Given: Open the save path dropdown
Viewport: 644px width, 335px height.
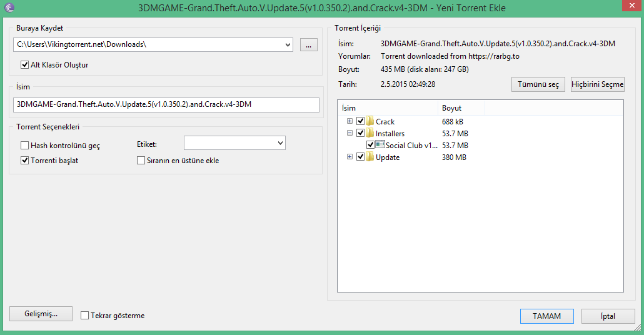Looking at the screenshot, I should [x=288, y=45].
